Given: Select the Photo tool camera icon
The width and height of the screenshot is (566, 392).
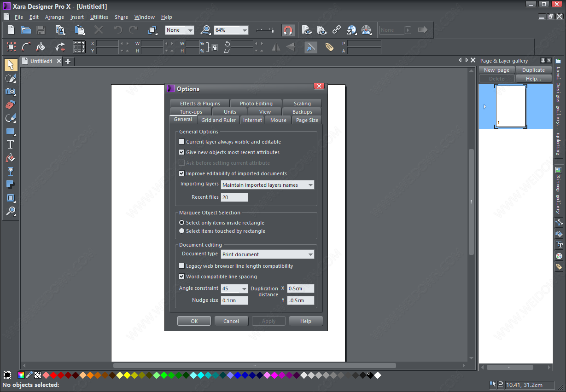Looking at the screenshot, I should click(11, 91).
